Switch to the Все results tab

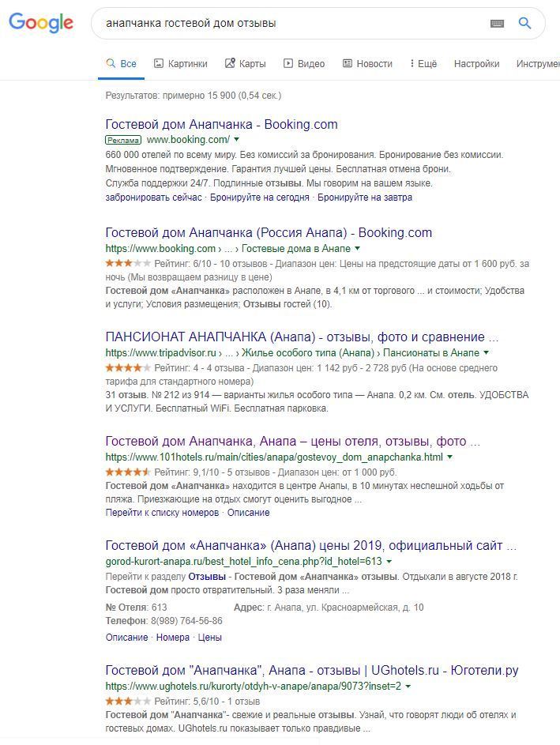pos(121,64)
